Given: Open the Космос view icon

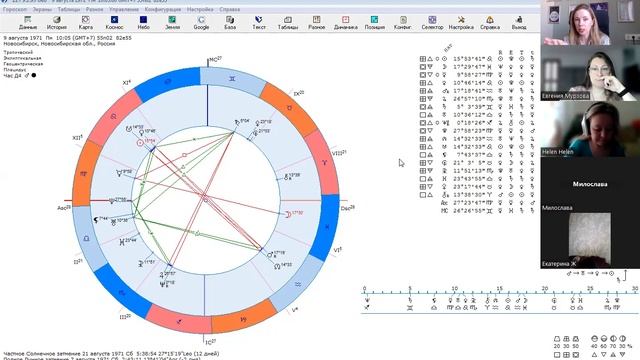Looking at the screenshot, I should pyautogui.click(x=114, y=23).
